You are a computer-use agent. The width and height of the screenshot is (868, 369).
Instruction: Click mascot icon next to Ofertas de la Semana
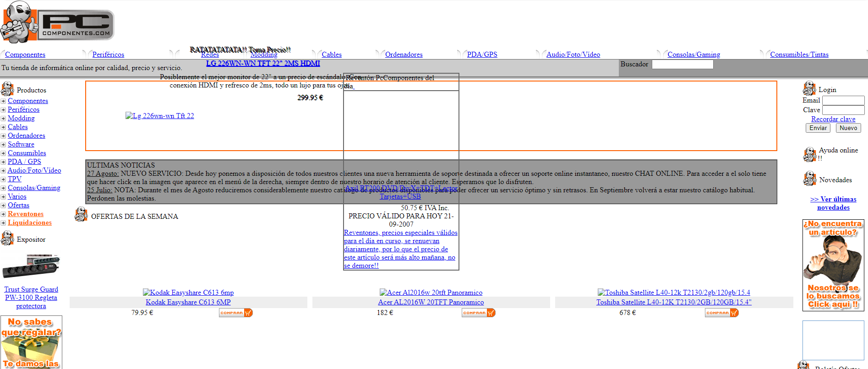tap(81, 214)
